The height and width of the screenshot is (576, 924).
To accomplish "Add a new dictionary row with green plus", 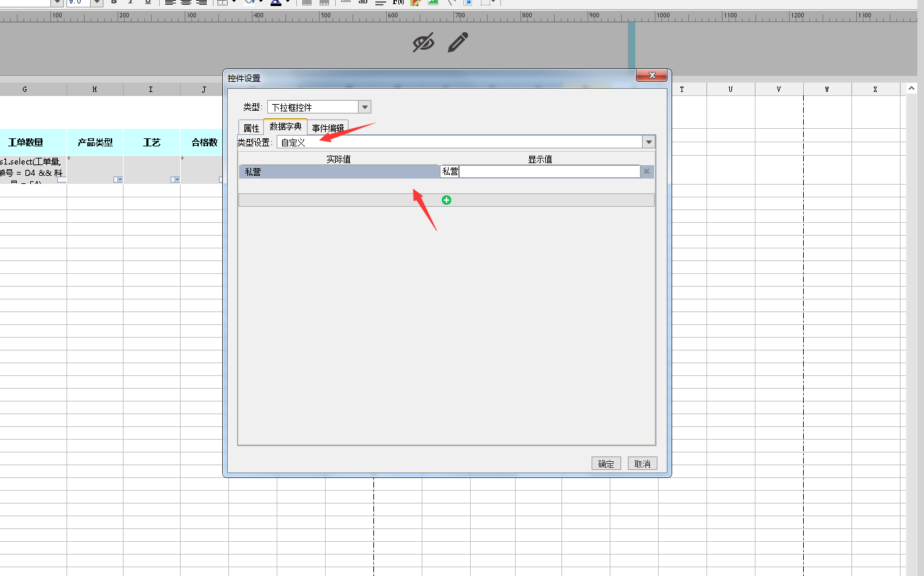I will click(447, 200).
